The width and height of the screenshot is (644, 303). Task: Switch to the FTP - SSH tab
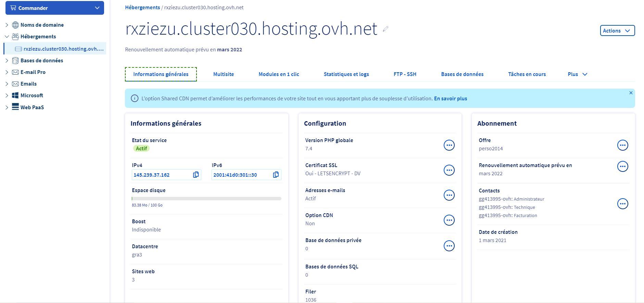click(405, 74)
